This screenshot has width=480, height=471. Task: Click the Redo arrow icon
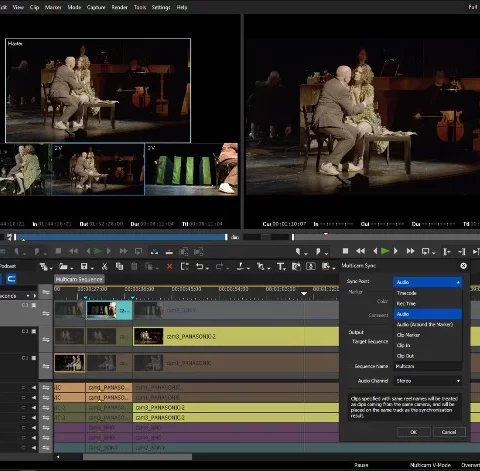pyautogui.click(x=219, y=266)
